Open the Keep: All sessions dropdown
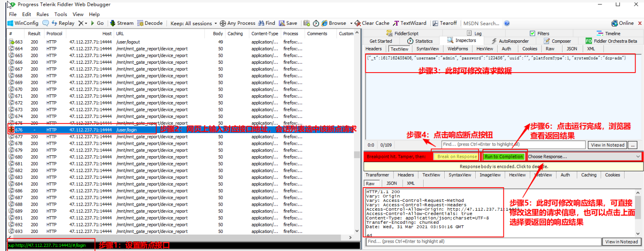Image resolution: width=644 pixels, height=251 pixels. (194, 23)
